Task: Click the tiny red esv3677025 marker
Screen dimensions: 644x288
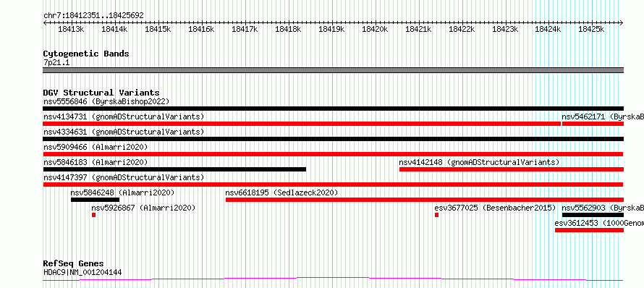Action: [436, 215]
